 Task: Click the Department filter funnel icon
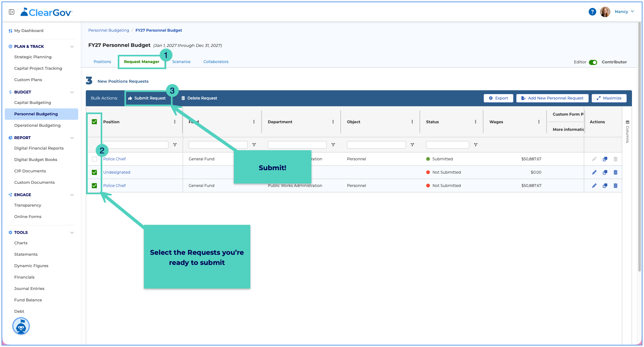click(333, 145)
